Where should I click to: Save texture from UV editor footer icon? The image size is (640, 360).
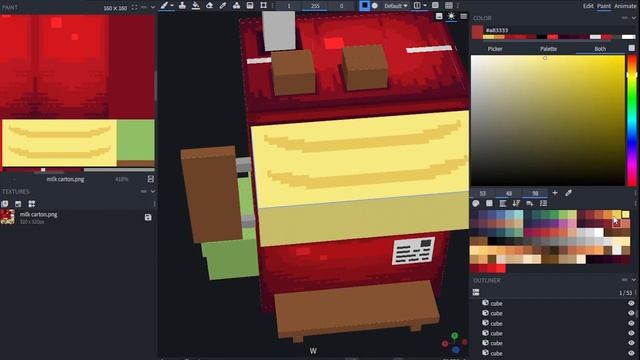click(x=151, y=179)
